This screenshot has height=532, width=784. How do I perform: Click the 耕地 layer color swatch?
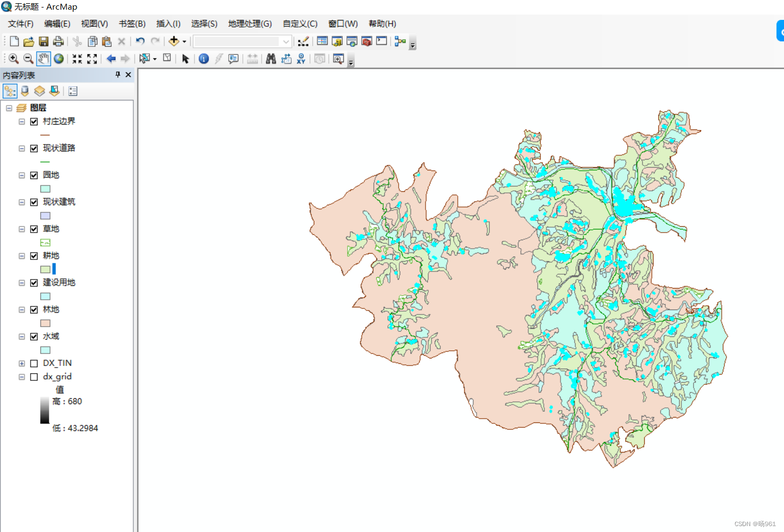[45, 269]
